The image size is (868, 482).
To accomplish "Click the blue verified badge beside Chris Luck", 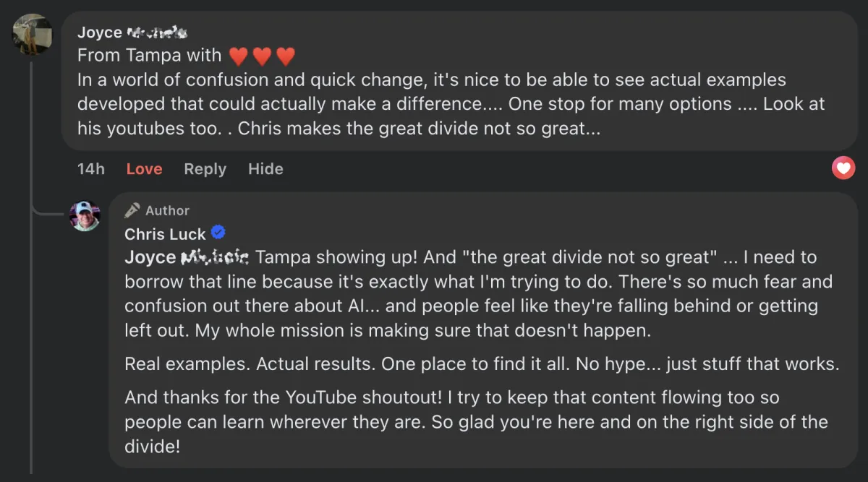I will click(218, 233).
